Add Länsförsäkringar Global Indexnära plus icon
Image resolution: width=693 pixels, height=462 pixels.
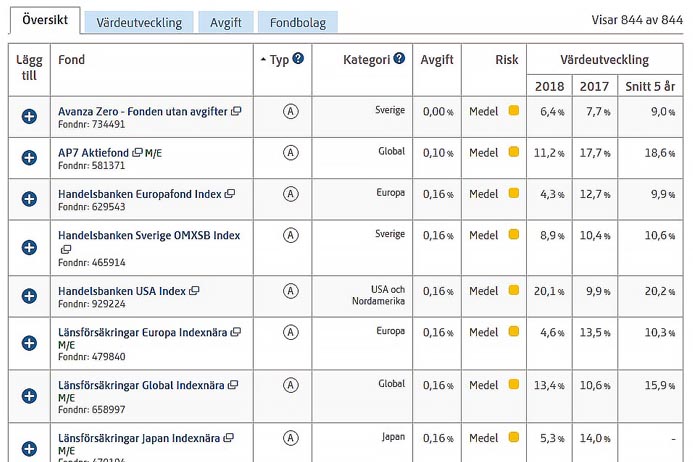pyautogui.click(x=29, y=396)
